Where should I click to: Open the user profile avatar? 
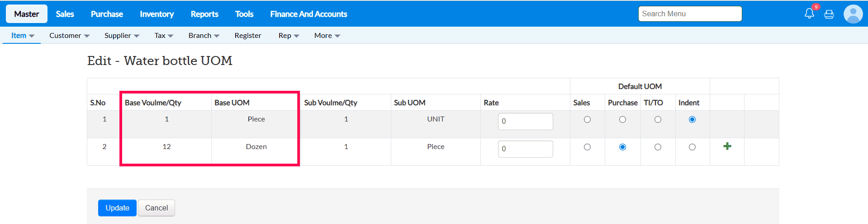(853, 14)
